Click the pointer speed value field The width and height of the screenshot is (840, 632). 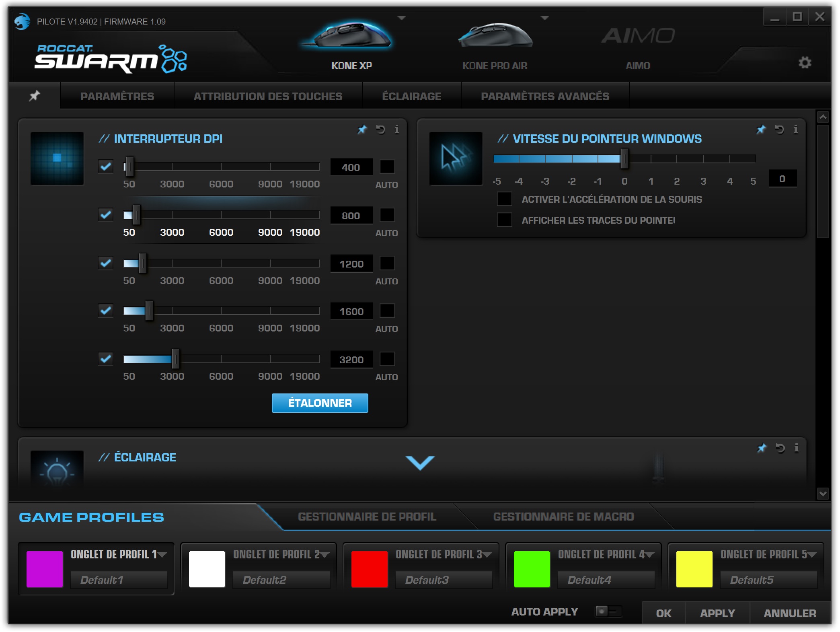(782, 179)
